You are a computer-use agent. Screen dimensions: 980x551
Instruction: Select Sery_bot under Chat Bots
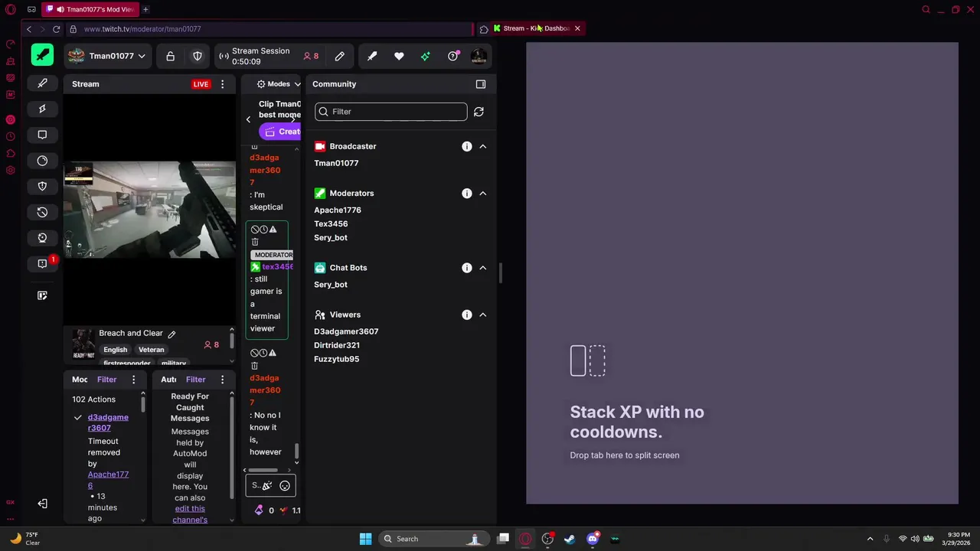331,284
